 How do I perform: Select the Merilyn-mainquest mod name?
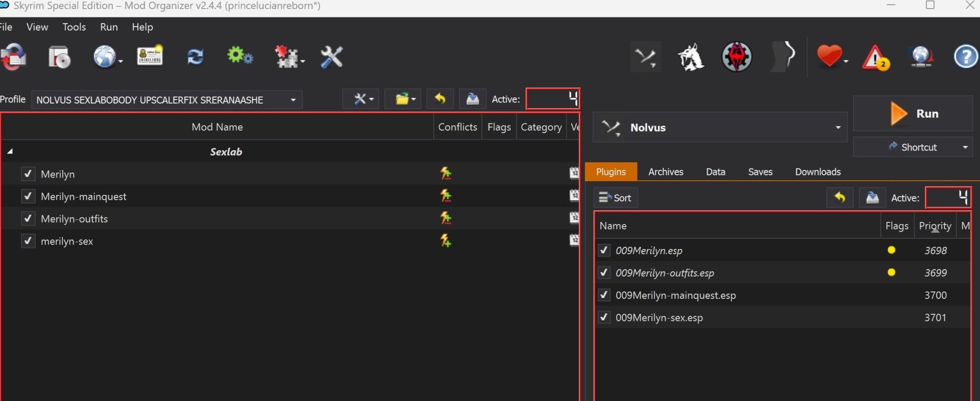84,196
